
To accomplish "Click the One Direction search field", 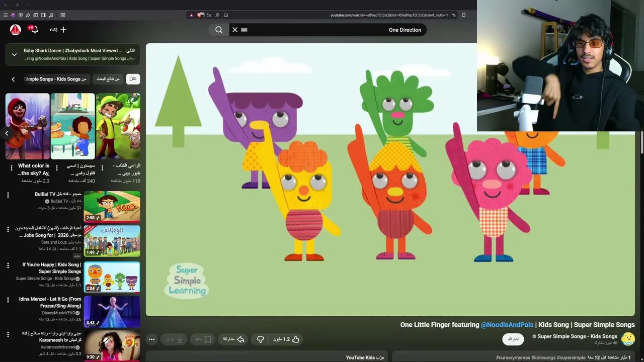I will pos(327,30).
